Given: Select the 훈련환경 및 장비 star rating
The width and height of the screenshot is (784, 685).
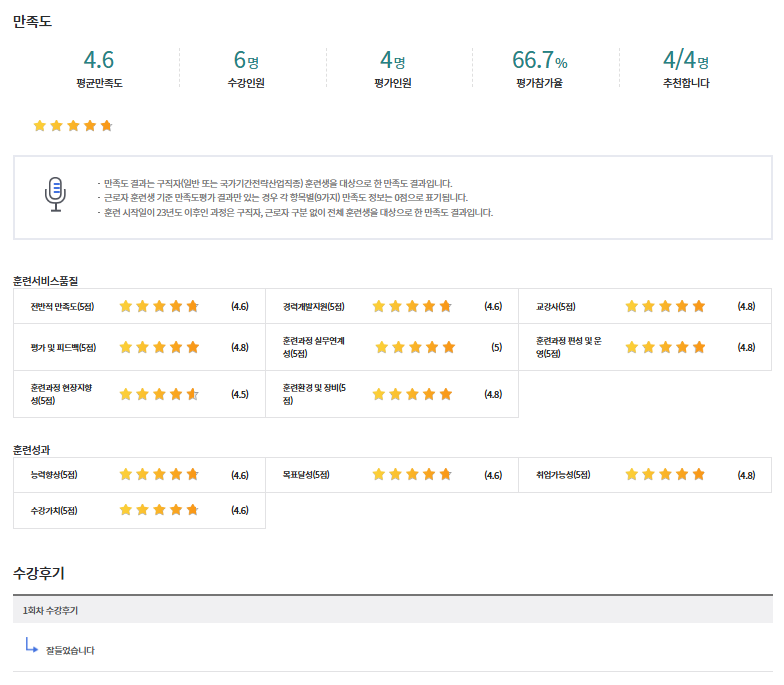Looking at the screenshot, I should (x=412, y=394).
